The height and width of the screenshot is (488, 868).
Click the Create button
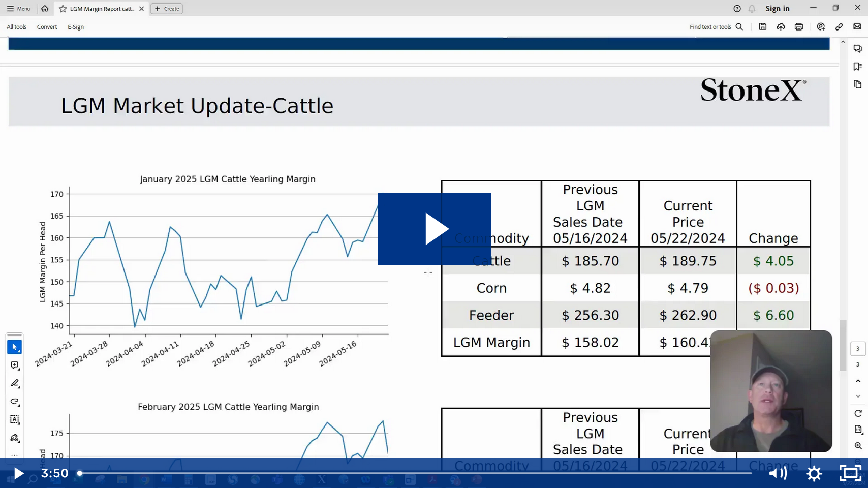[x=167, y=9]
